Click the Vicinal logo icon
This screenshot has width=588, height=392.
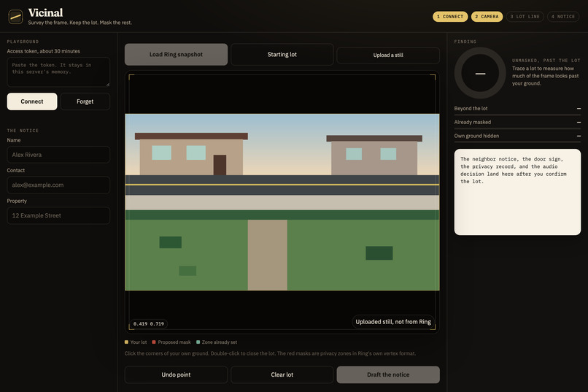click(15, 17)
